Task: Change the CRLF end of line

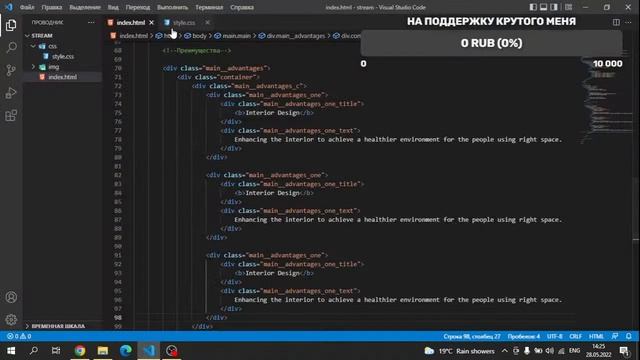Action: (x=576, y=336)
